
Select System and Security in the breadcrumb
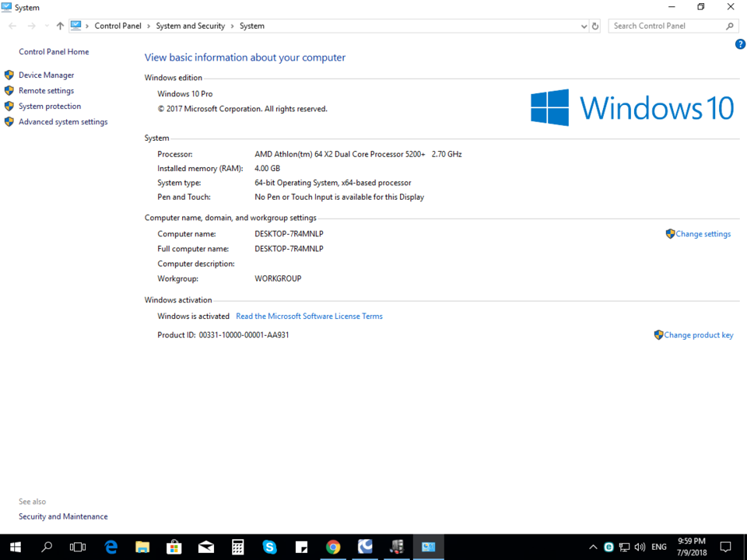(x=191, y=26)
